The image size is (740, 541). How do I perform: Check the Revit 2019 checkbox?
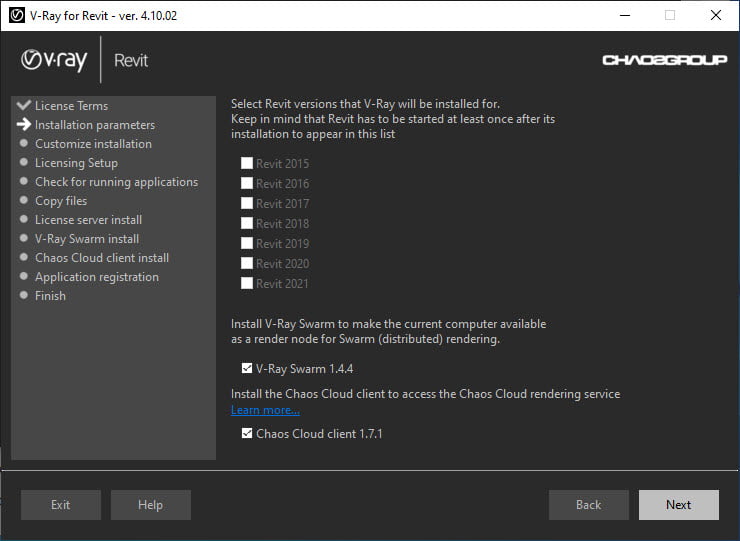(x=247, y=243)
